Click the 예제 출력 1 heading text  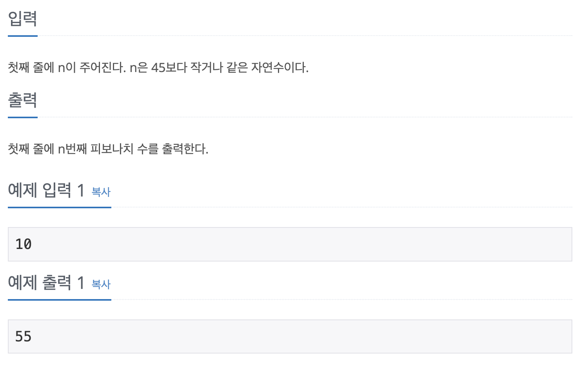point(46,283)
